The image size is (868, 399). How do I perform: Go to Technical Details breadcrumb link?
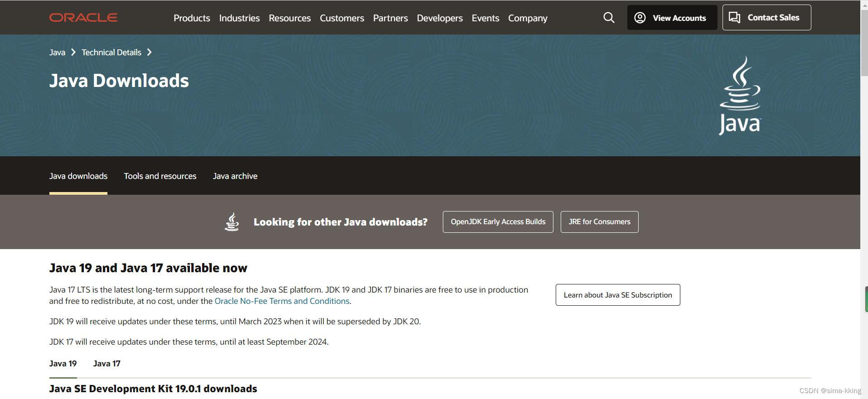pos(112,53)
